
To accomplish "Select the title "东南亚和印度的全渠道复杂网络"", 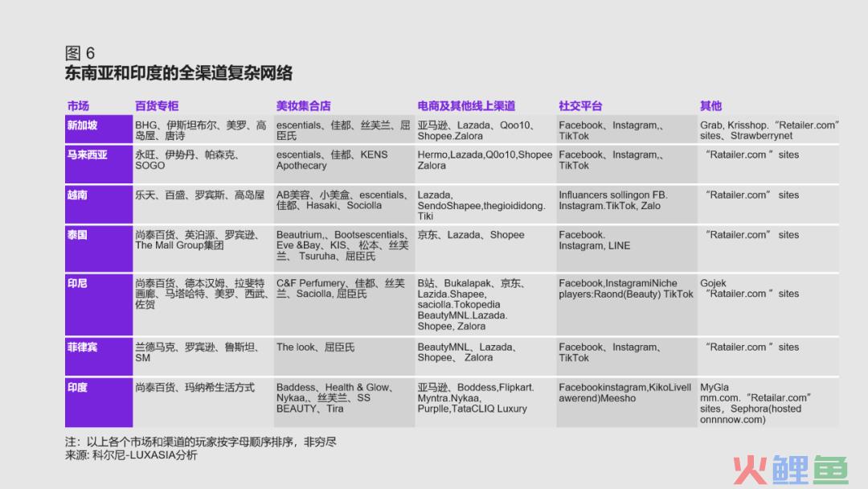I will click(x=178, y=73).
